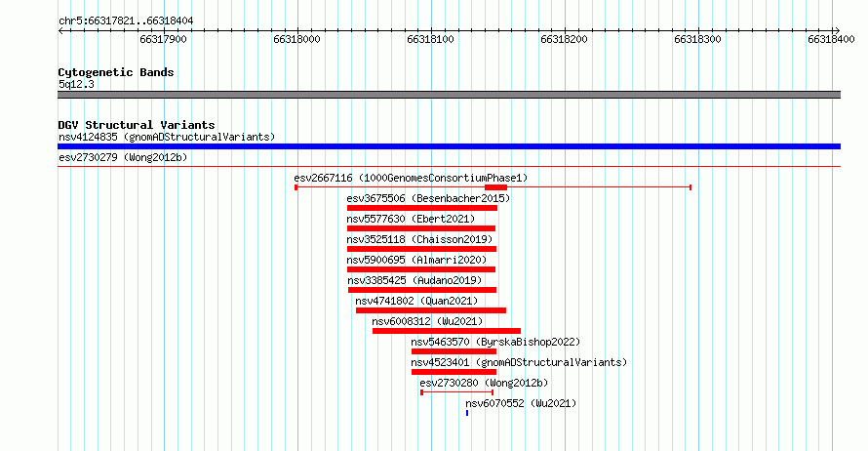Screen dimensions: 868x451
Task: Open variant nsv5900695 (Almarri2020) label
Action: pos(416,260)
